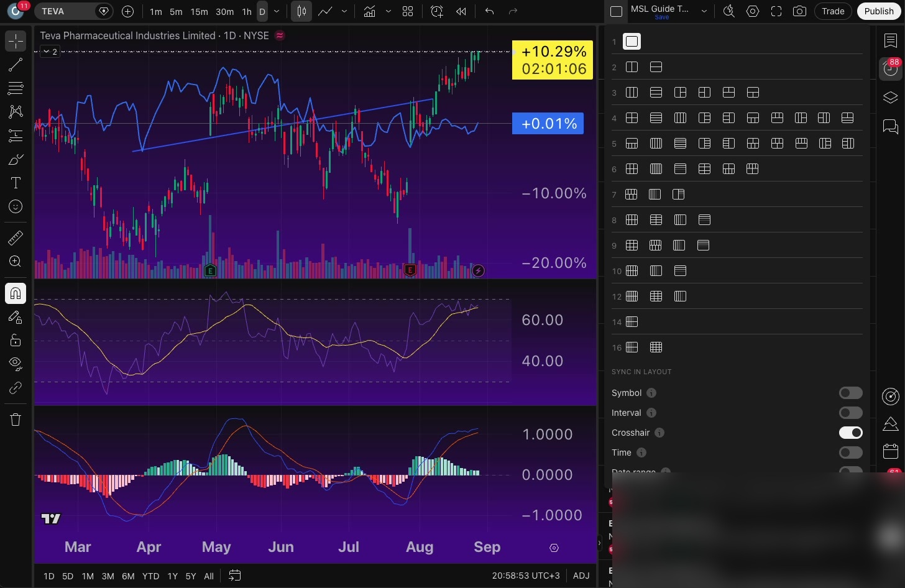This screenshot has height=588, width=905.
Task: Switch to 1h interval
Action: pyautogui.click(x=247, y=11)
